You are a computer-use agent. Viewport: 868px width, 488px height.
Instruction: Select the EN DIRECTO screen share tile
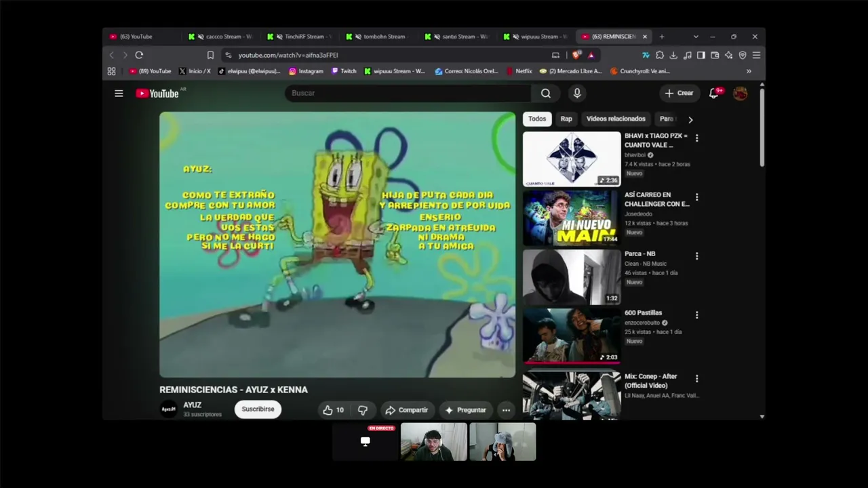[x=366, y=442]
